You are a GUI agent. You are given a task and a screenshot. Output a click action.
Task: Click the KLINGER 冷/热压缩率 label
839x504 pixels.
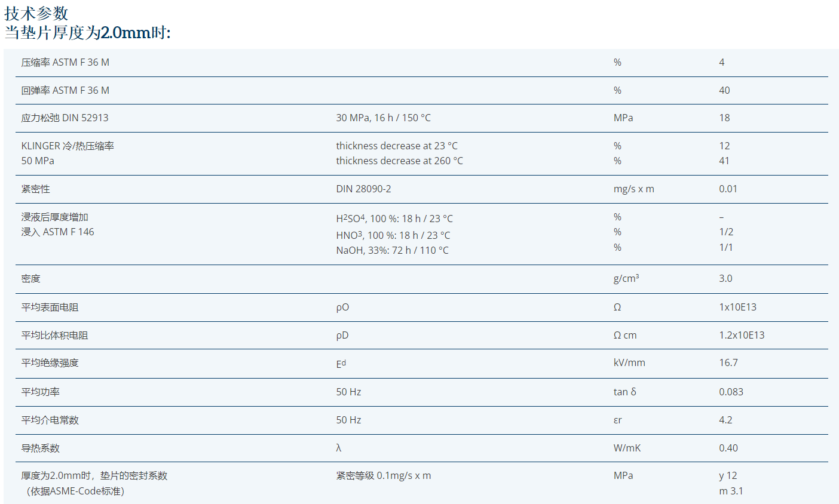(68, 146)
